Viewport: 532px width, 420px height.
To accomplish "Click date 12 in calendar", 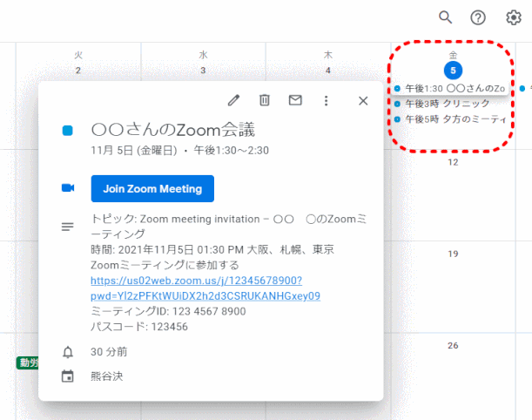I will [453, 162].
